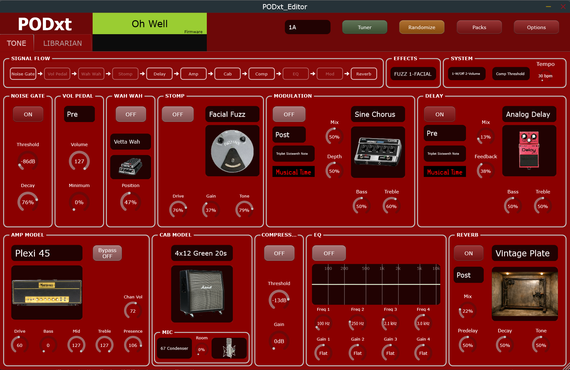The width and height of the screenshot is (570, 370).
Task: Open the Analog Delay model dropdown
Action: pos(529,114)
